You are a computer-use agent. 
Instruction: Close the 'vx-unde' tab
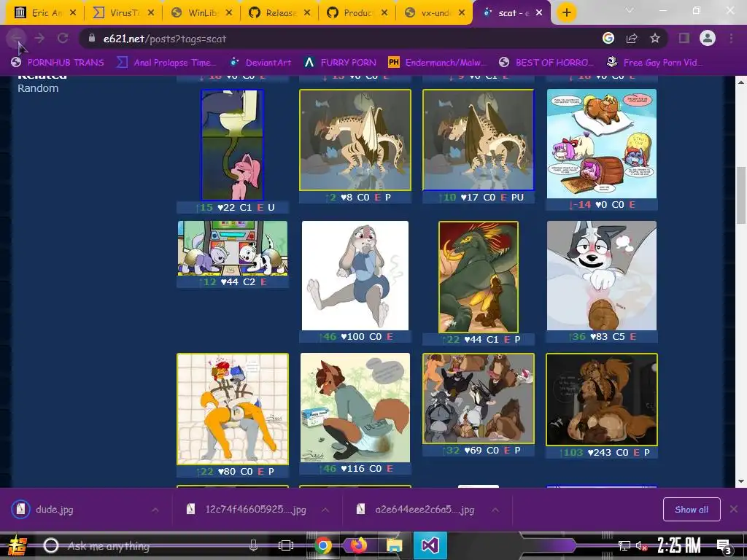coord(462,13)
